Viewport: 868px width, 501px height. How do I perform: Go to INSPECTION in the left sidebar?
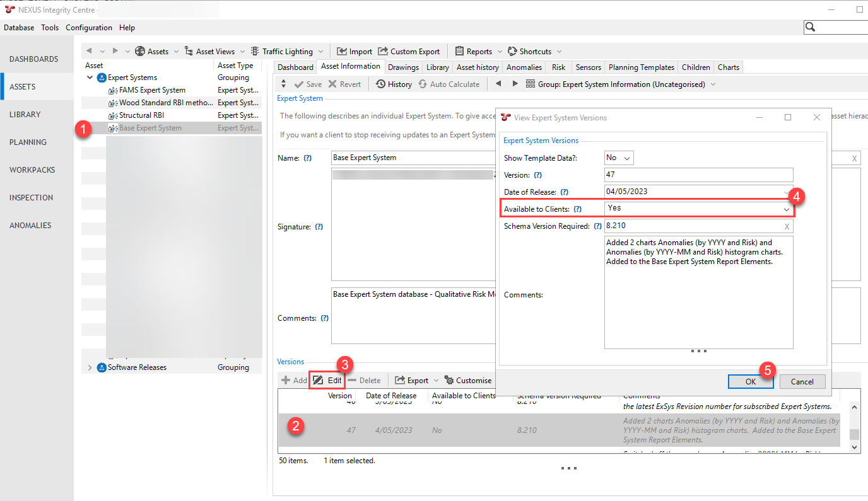click(32, 198)
